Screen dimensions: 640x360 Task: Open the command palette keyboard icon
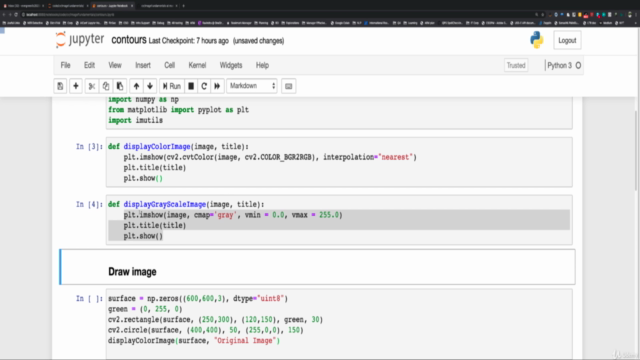pyautogui.click(x=289, y=86)
